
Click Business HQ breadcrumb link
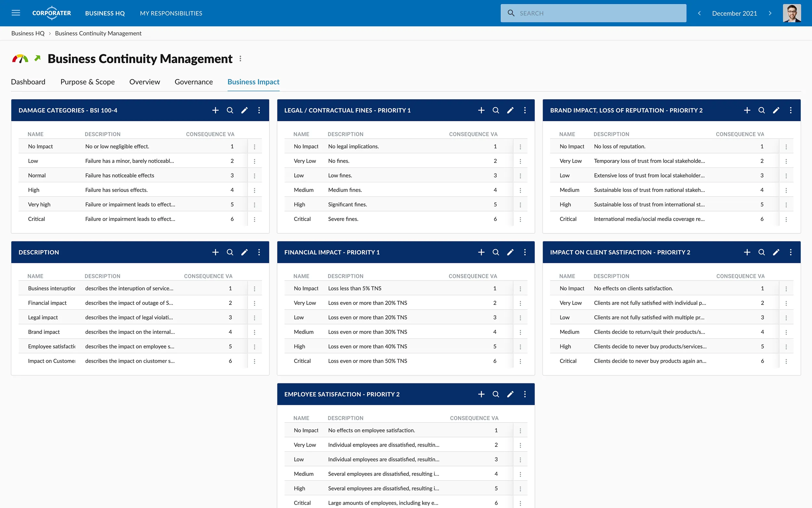pyautogui.click(x=28, y=33)
